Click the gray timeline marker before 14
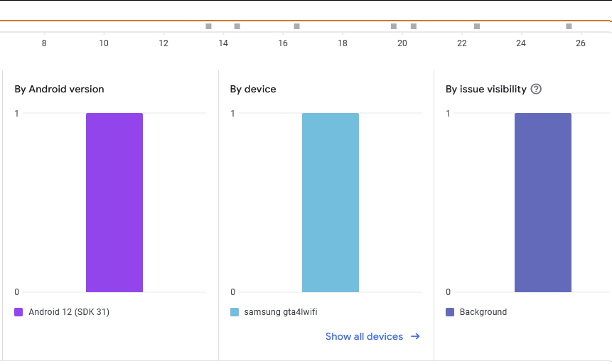612x364 pixels. 208,26
